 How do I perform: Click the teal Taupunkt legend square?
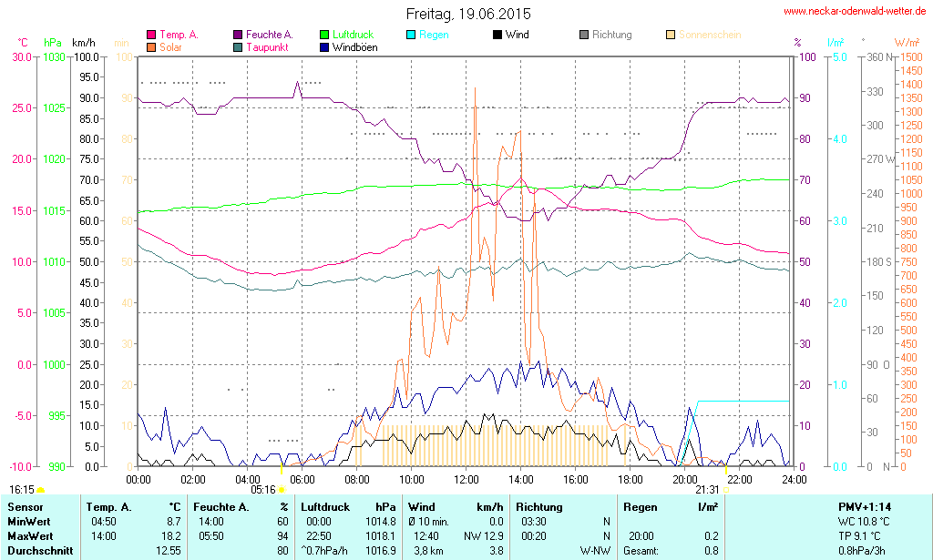(x=239, y=47)
